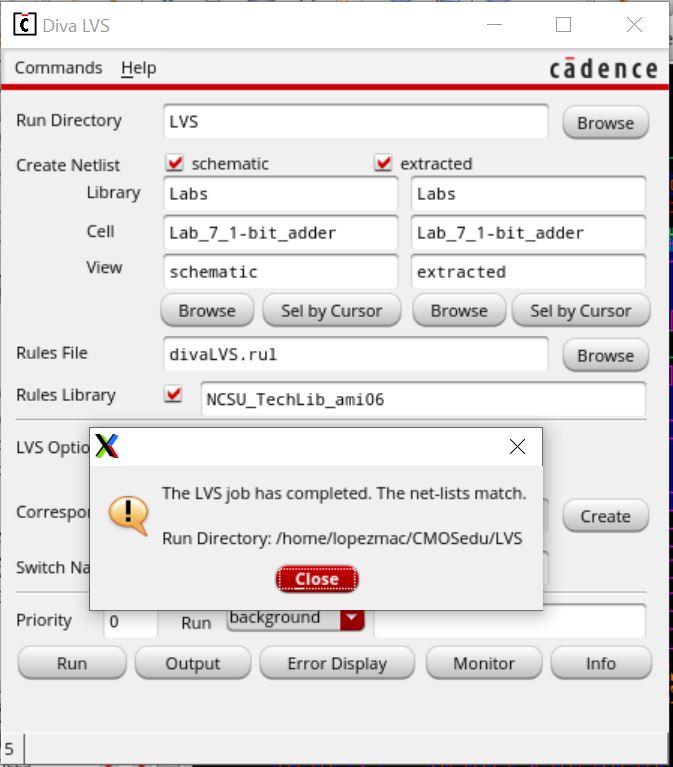Browse for the Rules File

point(606,356)
